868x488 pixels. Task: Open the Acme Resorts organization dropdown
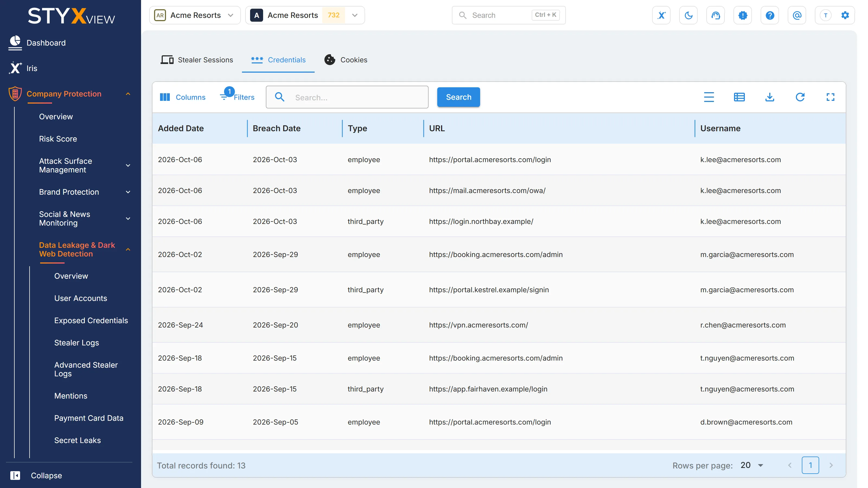coord(195,15)
